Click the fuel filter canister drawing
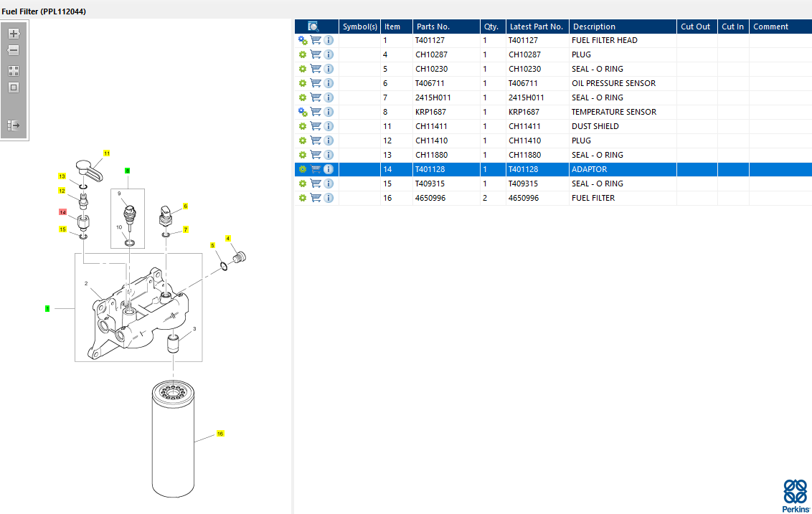812x514 pixels. (x=173, y=439)
